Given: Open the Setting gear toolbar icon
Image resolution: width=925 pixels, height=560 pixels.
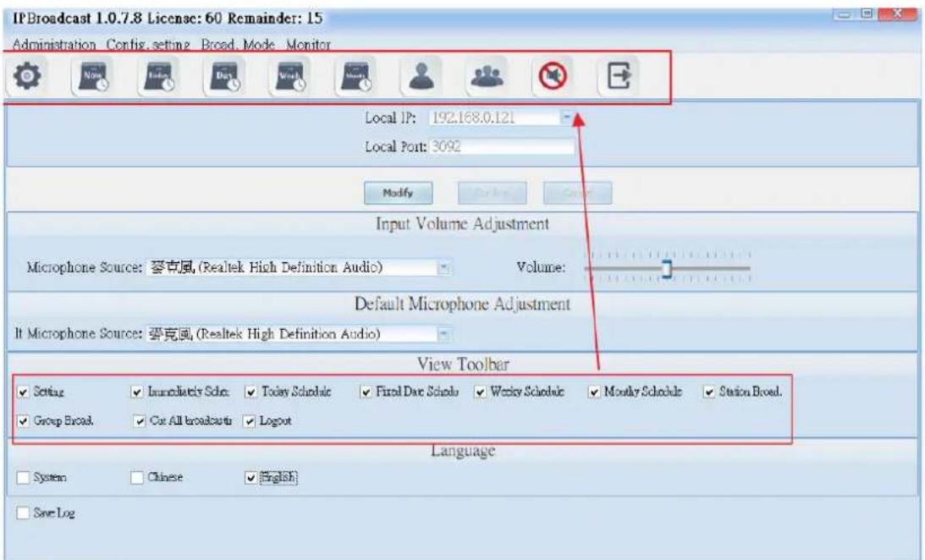Looking at the screenshot, I should pyautogui.click(x=27, y=76).
